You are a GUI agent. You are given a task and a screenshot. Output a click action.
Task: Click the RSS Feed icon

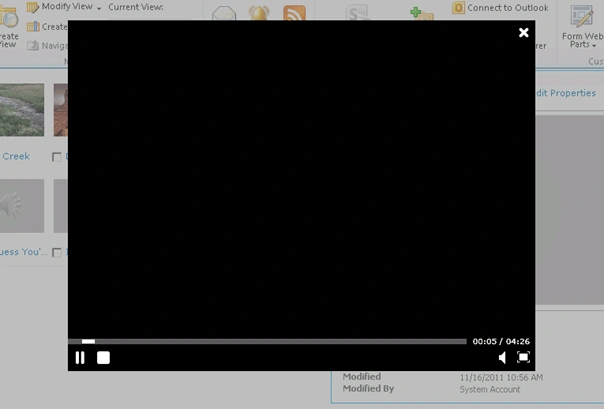pyautogui.click(x=294, y=13)
